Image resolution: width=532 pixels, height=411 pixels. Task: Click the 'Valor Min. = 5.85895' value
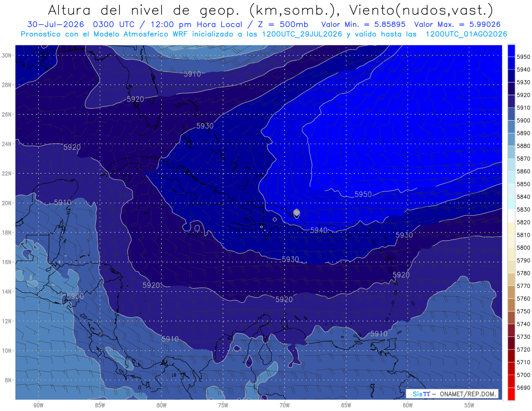tap(363, 24)
